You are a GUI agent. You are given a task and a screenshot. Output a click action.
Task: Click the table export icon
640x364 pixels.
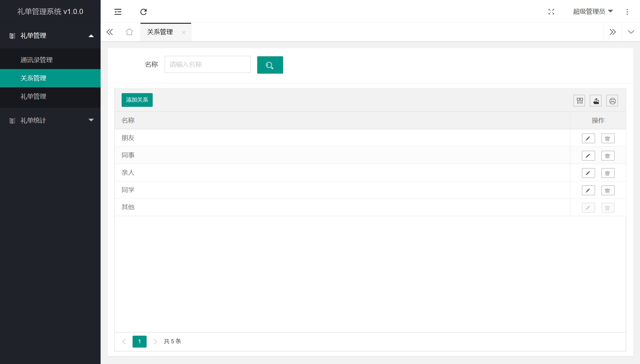(596, 101)
